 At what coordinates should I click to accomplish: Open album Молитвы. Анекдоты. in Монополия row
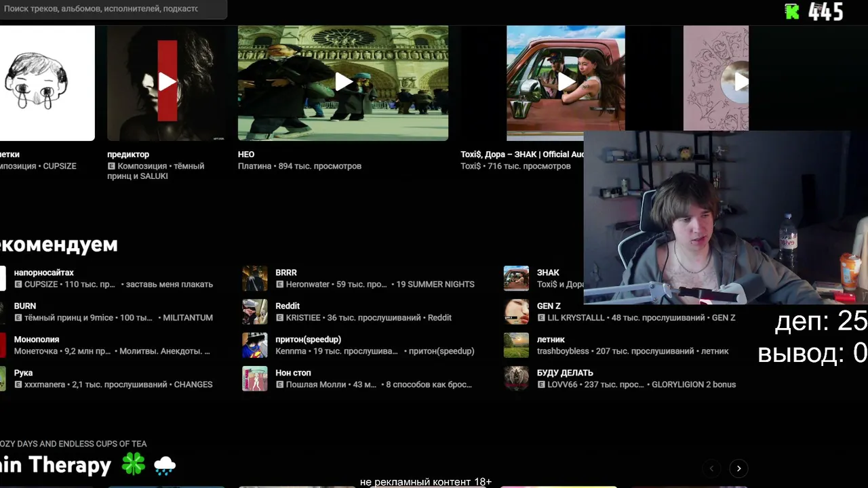tap(165, 351)
